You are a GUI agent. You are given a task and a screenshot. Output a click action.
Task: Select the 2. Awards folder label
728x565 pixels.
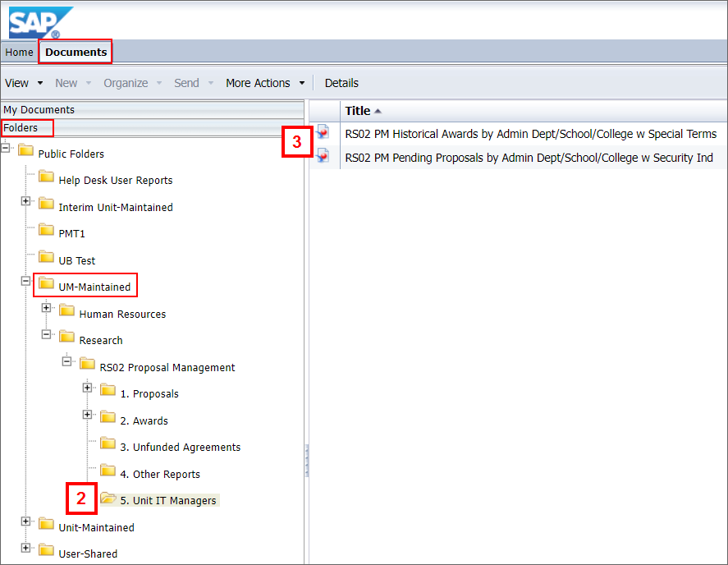click(144, 421)
